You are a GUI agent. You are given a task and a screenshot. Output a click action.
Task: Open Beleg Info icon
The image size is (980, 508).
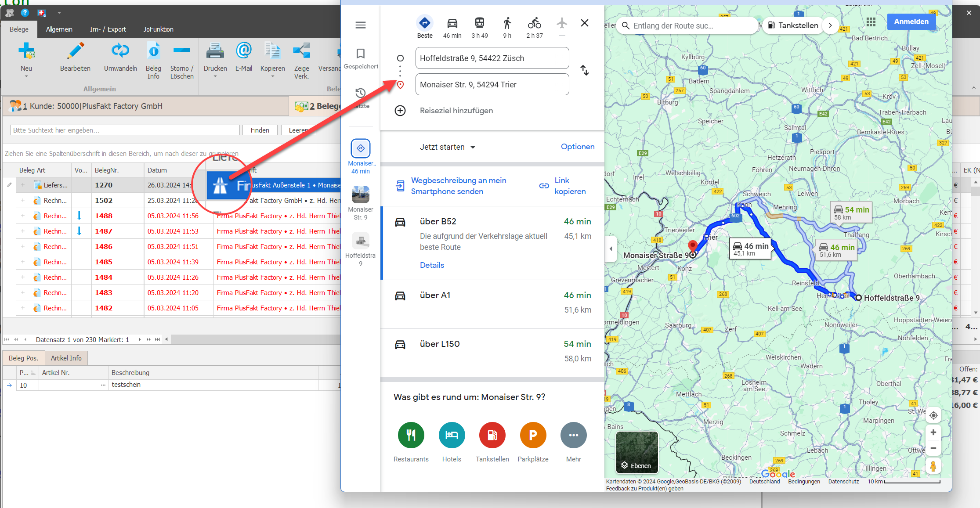(x=153, y=51)
